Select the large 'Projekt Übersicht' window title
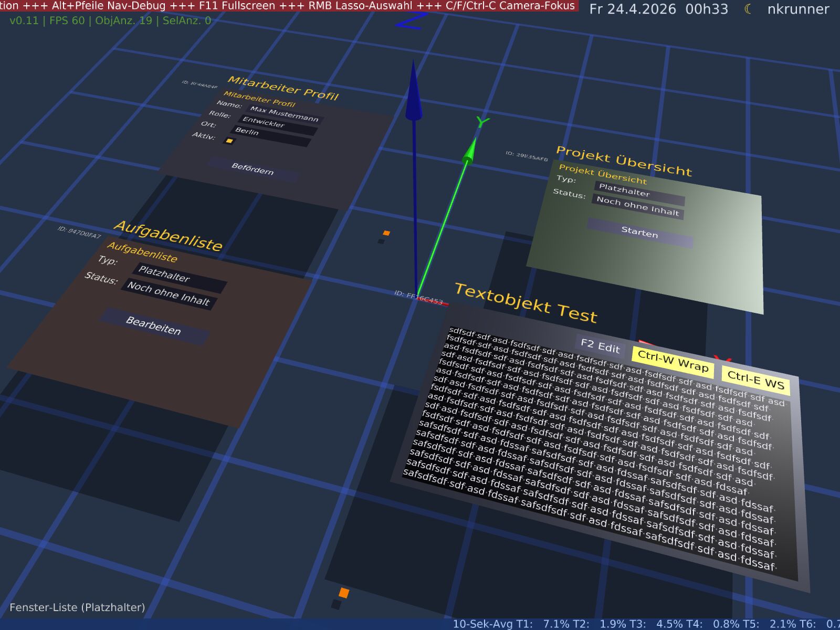Viewport: 840px width, 630px height. click(624, 161)
